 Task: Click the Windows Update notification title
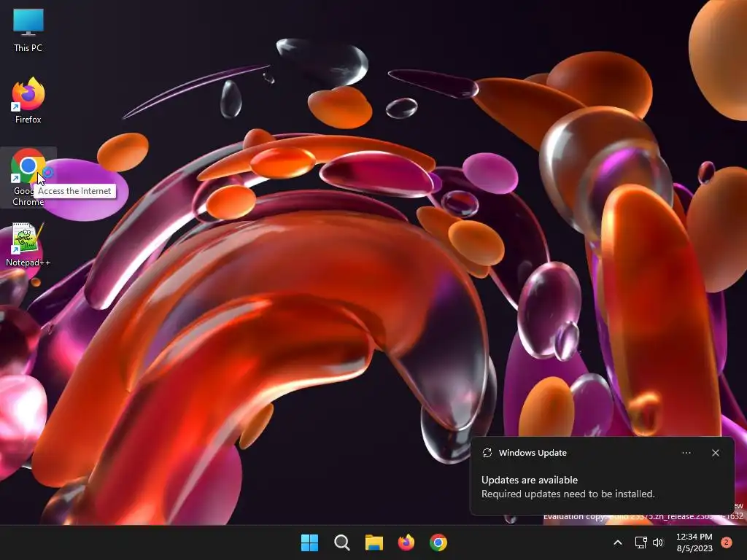click(533, 453)
